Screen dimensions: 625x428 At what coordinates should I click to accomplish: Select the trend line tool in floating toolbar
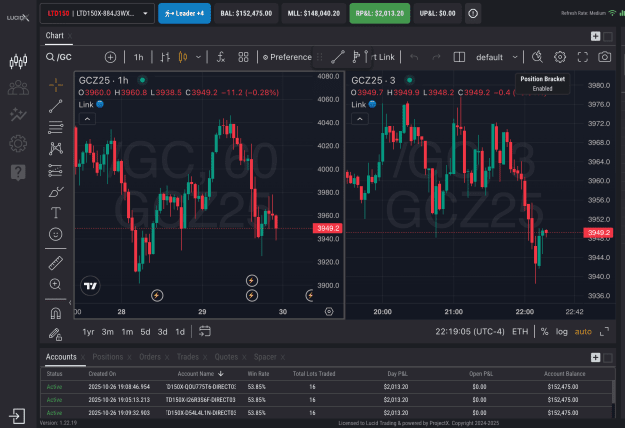click(338, 57)
